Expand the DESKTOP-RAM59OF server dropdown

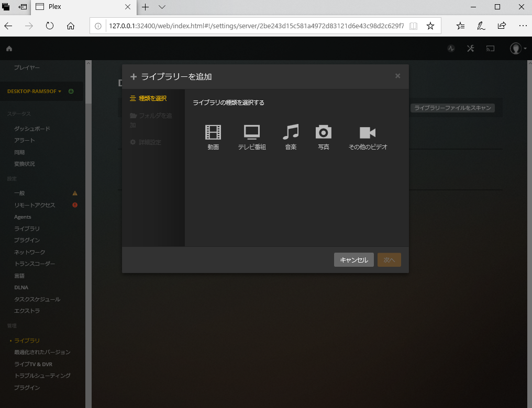pyautogui.click(x=34, y=91)
